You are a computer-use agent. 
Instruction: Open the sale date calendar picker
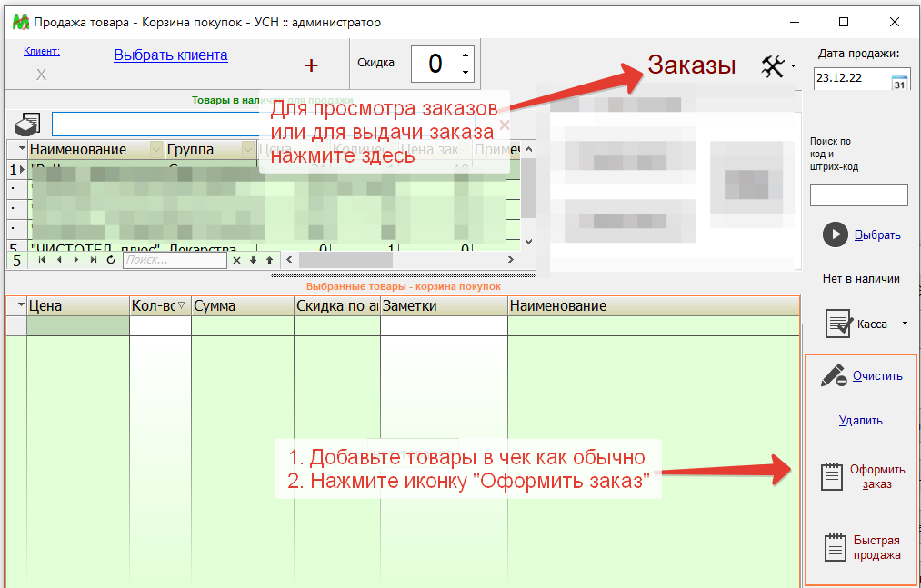pyautogui.click(x=899, y=82)
